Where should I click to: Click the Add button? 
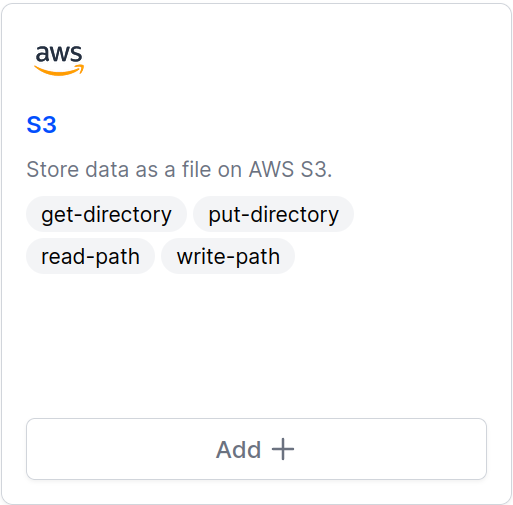[256, 449]
